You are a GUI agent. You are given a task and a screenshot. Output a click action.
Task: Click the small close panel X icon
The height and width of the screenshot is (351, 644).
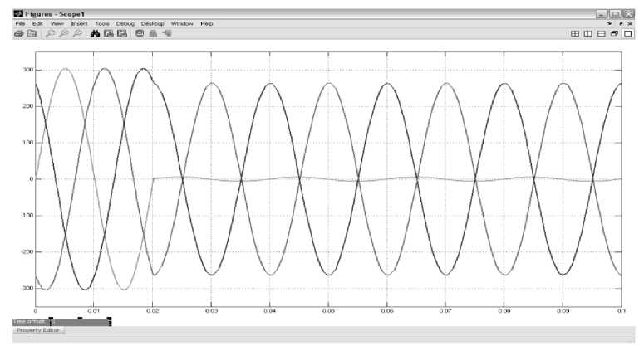[630, 24]
